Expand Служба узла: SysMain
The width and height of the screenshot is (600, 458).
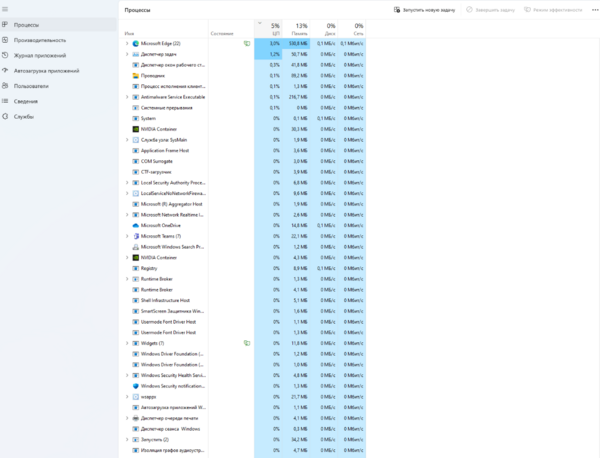click(x=127, y=140)
